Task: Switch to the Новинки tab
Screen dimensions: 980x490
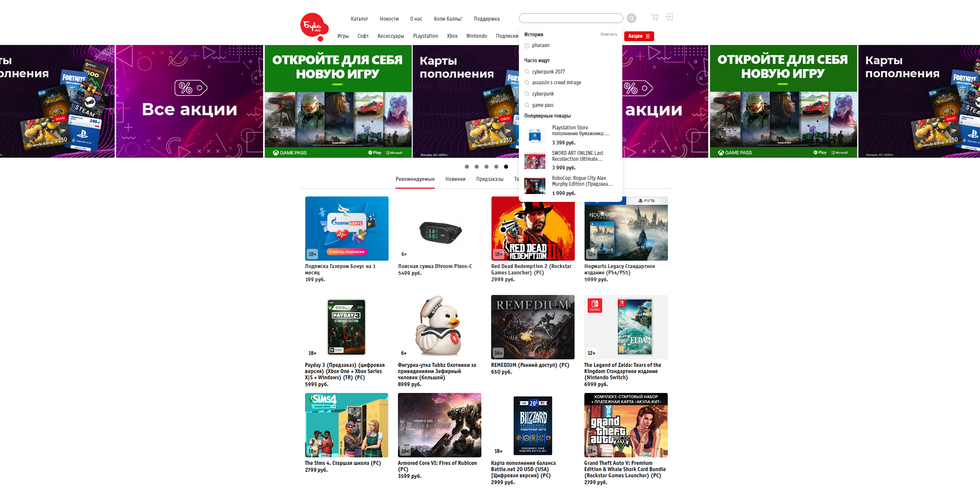Action: click(455, 179)
